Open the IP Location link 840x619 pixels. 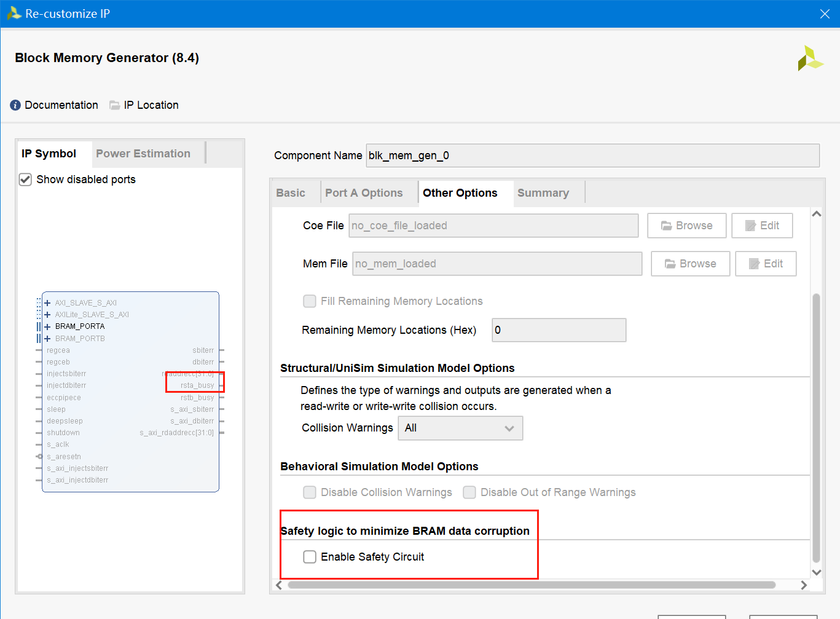151,105
